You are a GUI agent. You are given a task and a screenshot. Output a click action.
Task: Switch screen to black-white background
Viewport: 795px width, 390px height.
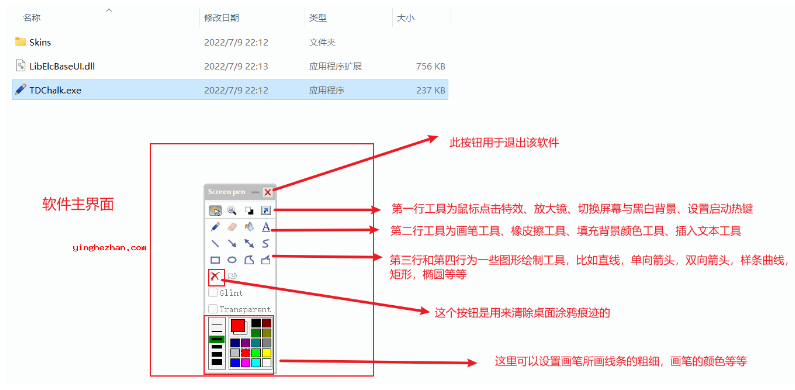(249, 210)
